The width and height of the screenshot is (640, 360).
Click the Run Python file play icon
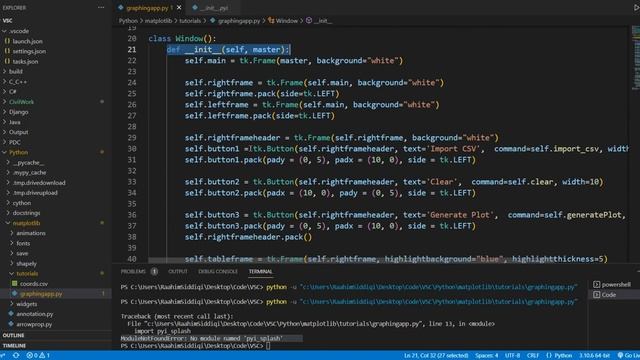[636, 7]
